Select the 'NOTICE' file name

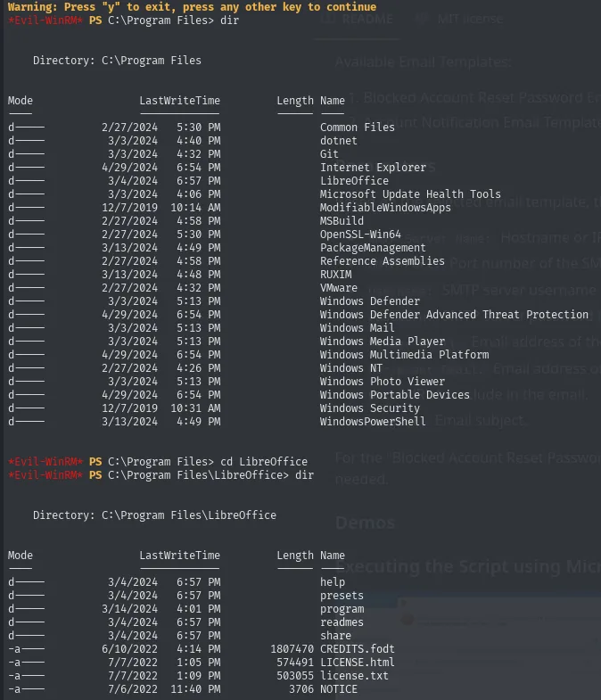[x=339, y=689]
